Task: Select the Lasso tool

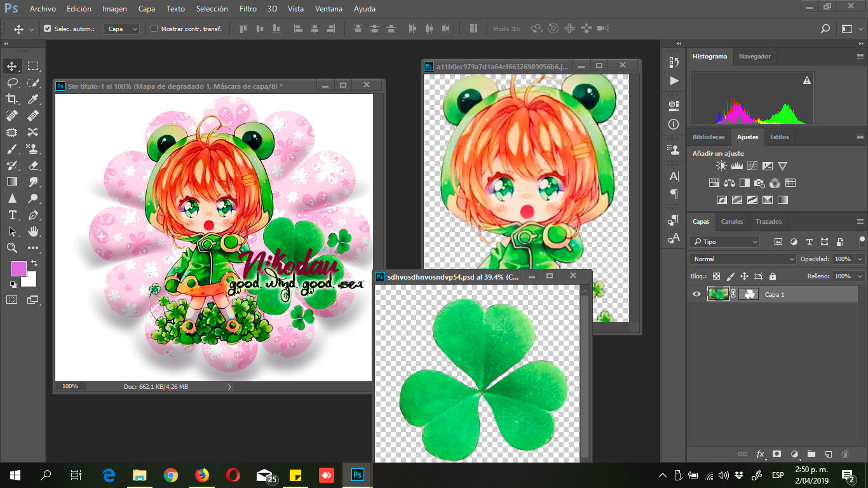Action: [12, 83]
